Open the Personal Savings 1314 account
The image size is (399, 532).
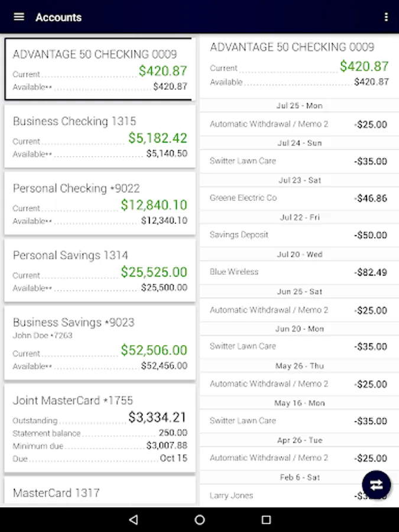coord(100,270)
